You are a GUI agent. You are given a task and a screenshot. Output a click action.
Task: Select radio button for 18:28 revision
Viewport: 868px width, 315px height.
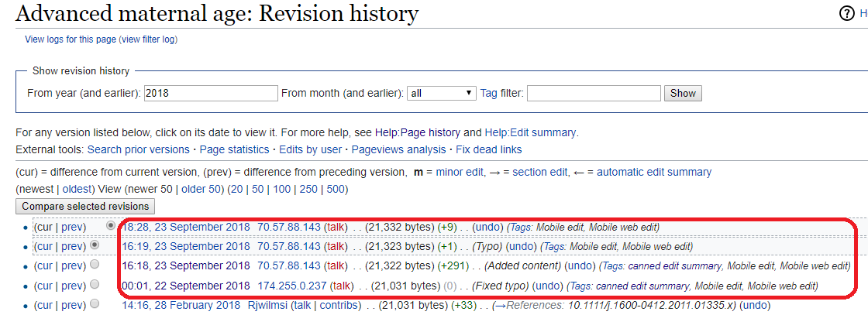(111, 225)
